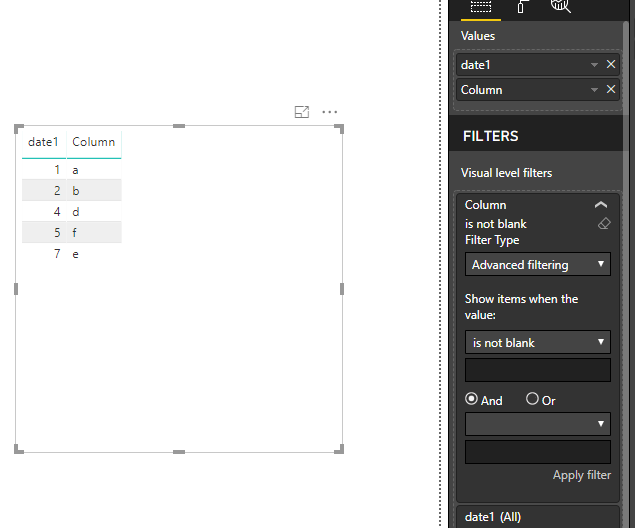
Task: Select table cell with value f
Action: 94,232
